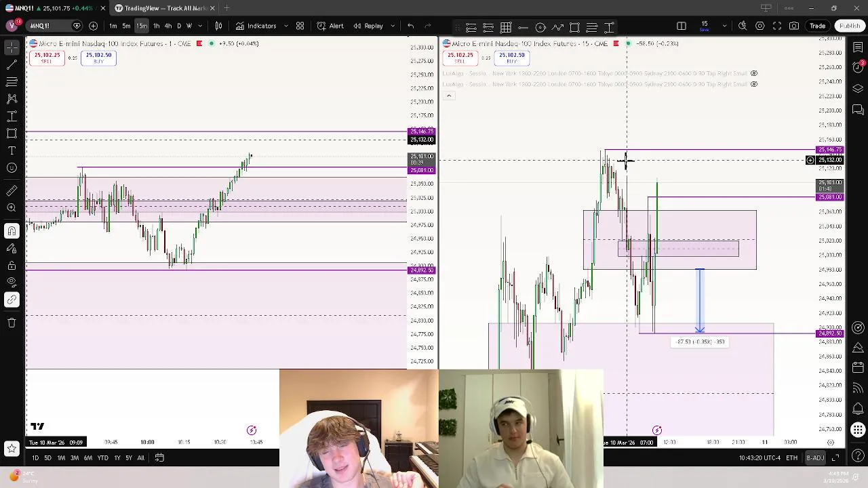Open the candlestick chart type selector
The image size is (868, 488).
(218, 26)
